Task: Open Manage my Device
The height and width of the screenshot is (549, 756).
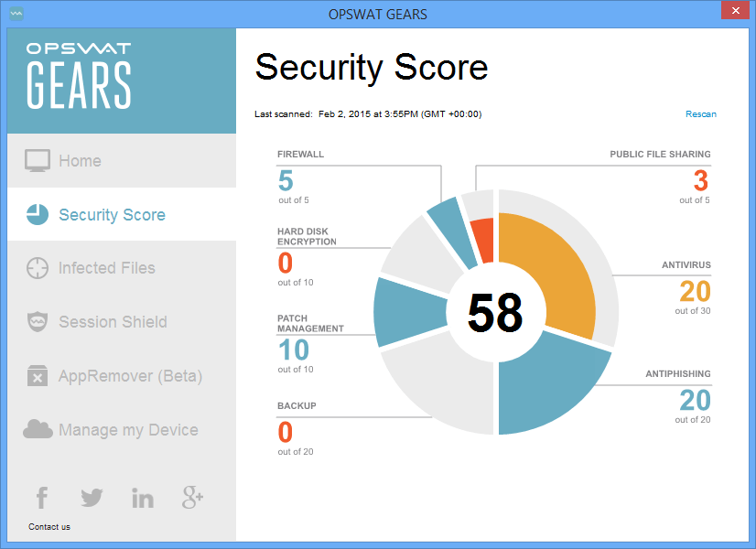Action: tap(122, 429)
